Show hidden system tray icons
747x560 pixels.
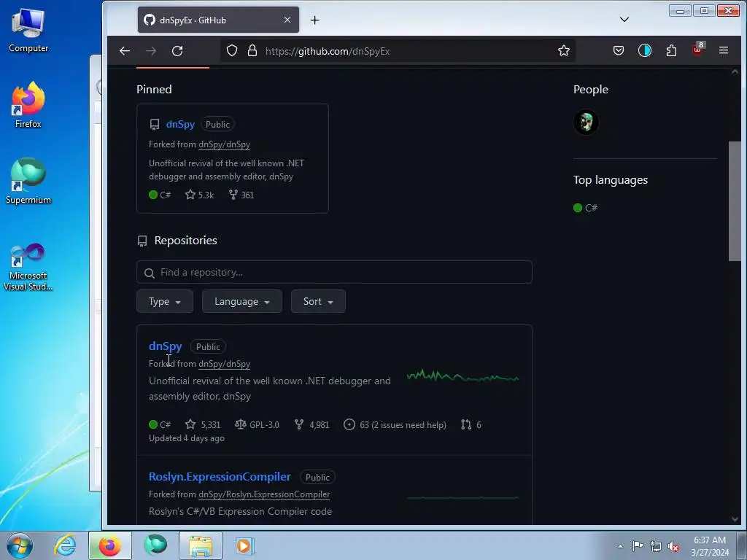[620, 545]
